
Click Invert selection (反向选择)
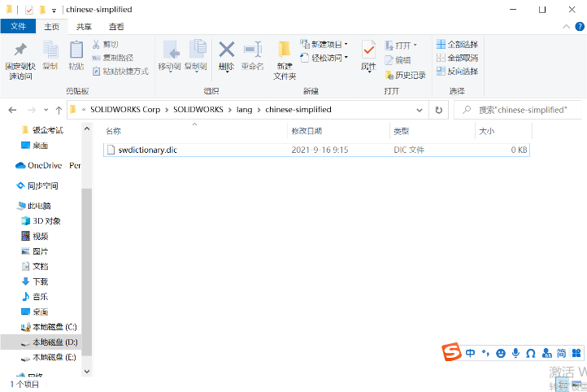(457, 71)
